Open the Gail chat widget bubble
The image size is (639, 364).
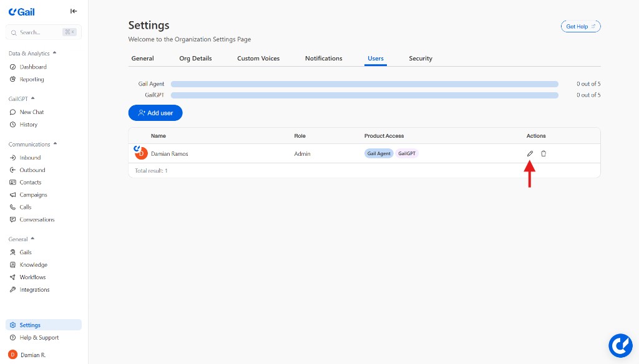click(620, 345)
